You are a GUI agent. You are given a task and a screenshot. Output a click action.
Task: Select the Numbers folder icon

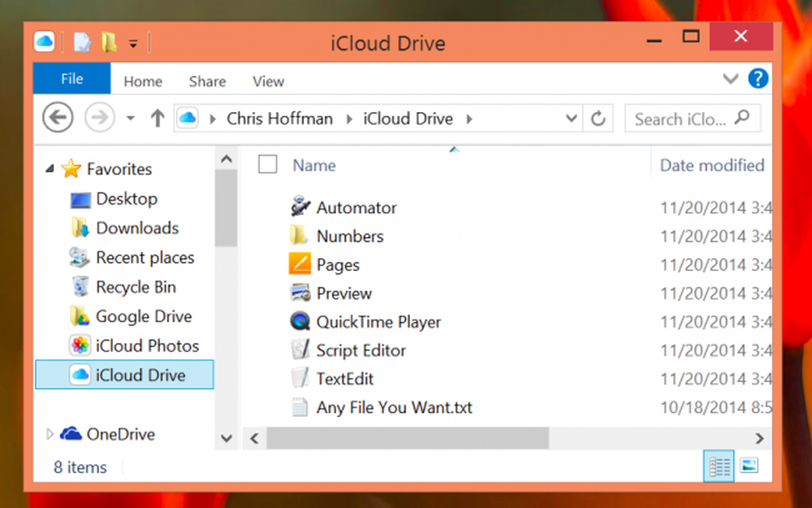pyautogui.click(x=299, y=235)
